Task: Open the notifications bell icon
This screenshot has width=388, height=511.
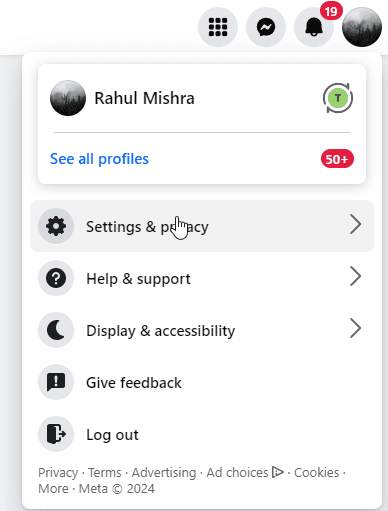Action: (314, 27)
